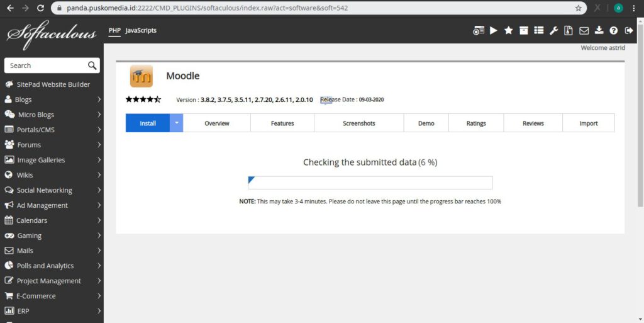This screenshot has width=644, height=323.
Task: Click the Softaculous logo
Action: tap(52, 35)
